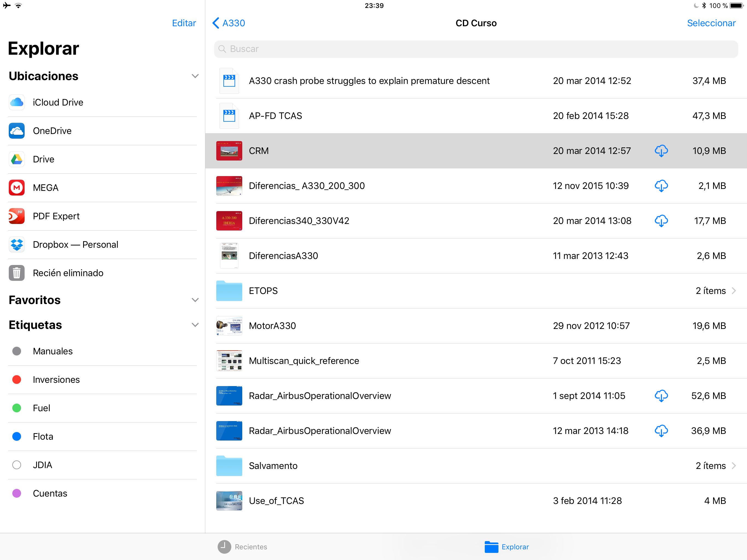Switch to the Explorar tab
The height and width of the screenshot is (560, 747).
[x=507, y=547]
